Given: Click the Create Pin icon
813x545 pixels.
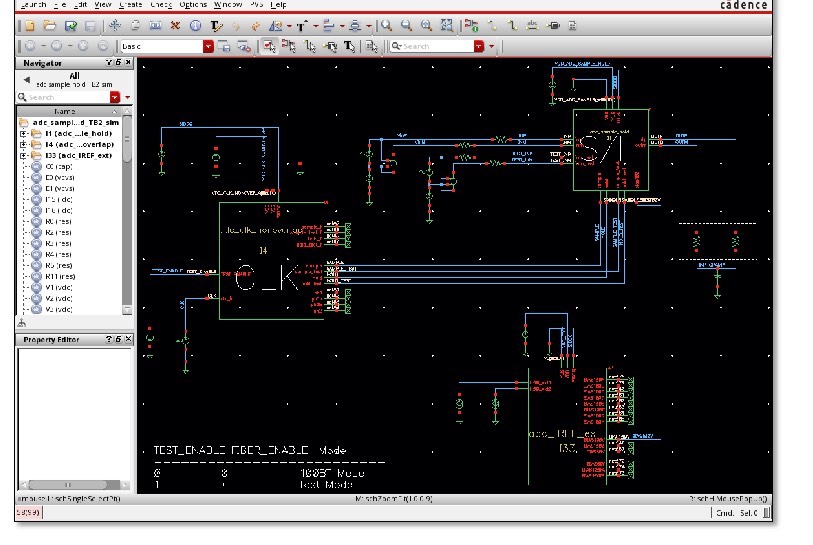Looking at the screenshot, I should (554, 25).
